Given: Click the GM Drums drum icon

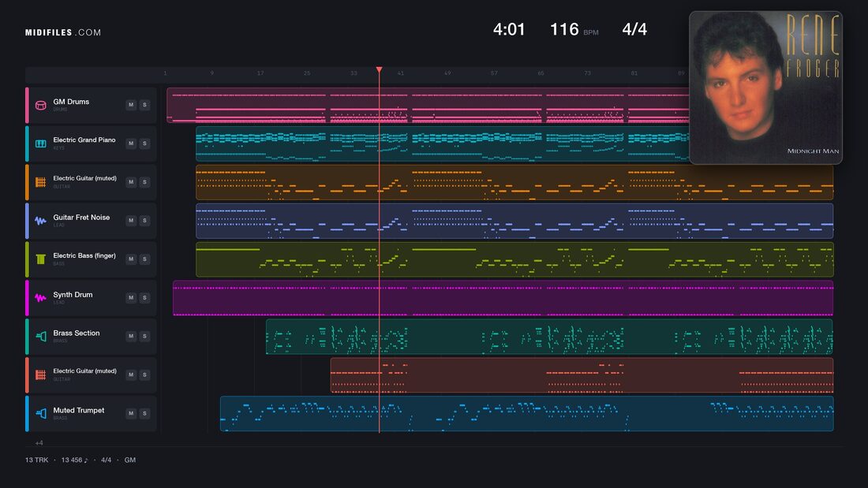Looking at the screenshot, I should (x=40, y=105).
